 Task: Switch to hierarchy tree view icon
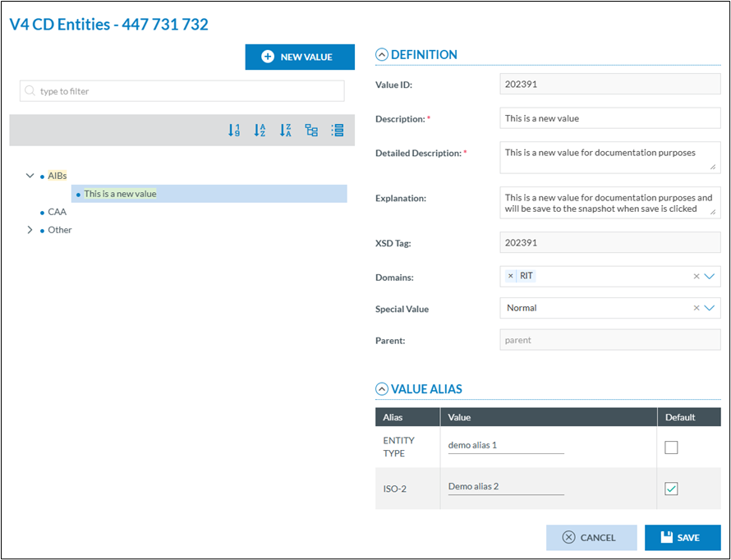point(311,131)
